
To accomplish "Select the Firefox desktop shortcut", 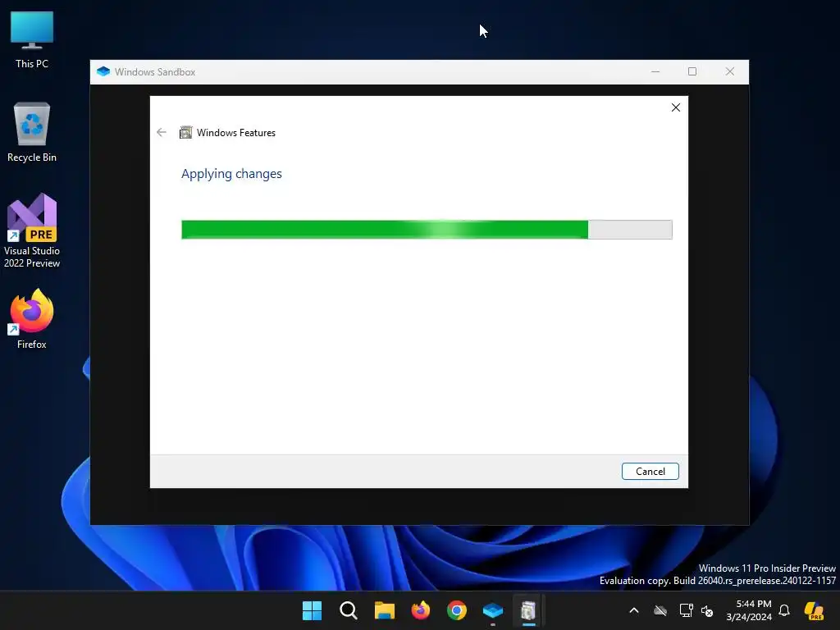I will pyautogui.click(x=32, y=319).
